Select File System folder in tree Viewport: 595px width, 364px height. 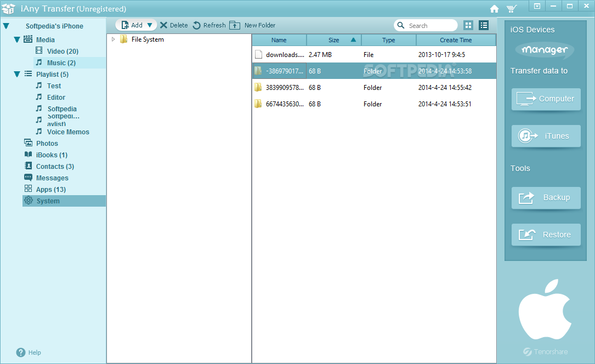(x=148, y=39)
